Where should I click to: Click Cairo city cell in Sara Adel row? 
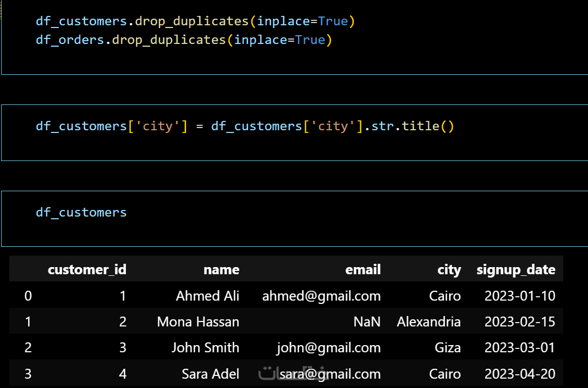(445, 374)
